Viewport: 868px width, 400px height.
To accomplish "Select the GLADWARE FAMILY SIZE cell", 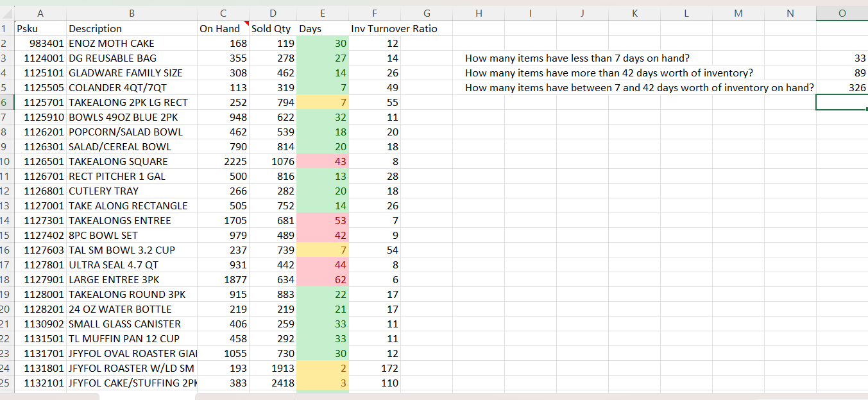I will (132, 73).
